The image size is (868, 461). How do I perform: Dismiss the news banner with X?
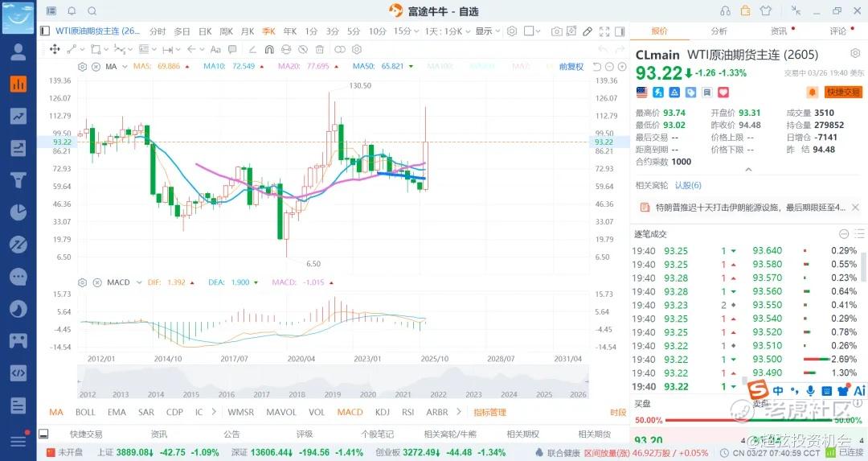(855, 208)
